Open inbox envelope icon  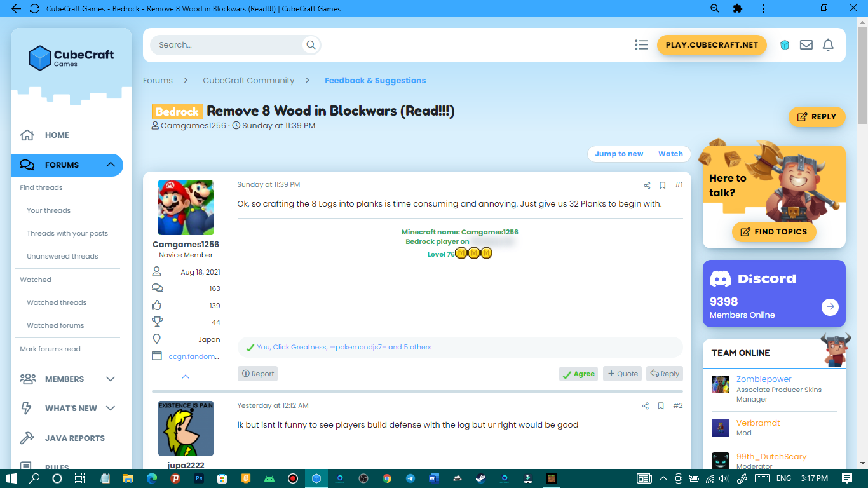tap(806, 45)
